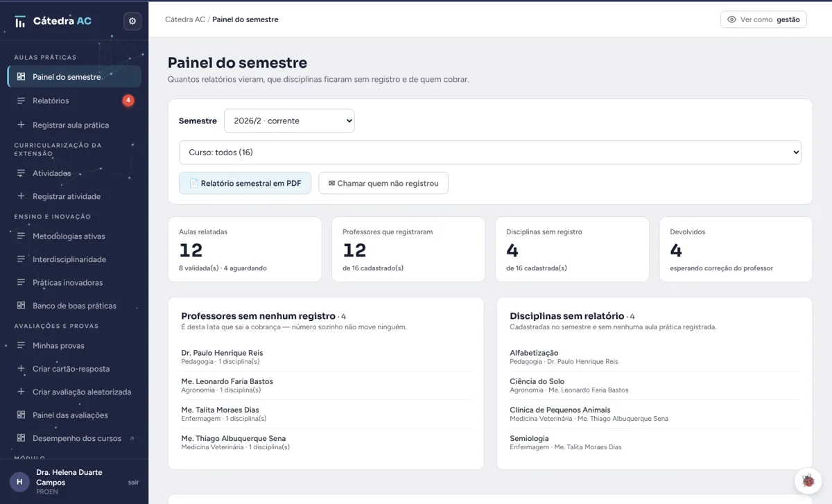
Task: Open Registrar atividade menu item
Action: pyautogui.click(x=74, y=196)
